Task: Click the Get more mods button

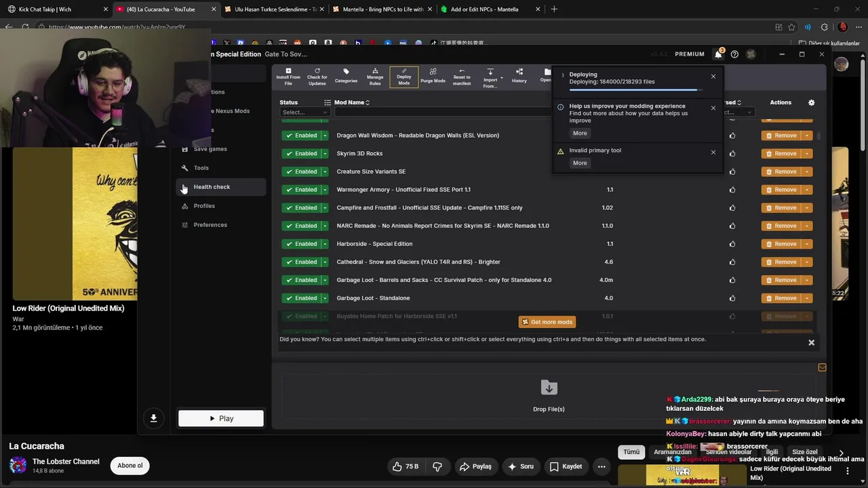Action: (x=547, y=322)
